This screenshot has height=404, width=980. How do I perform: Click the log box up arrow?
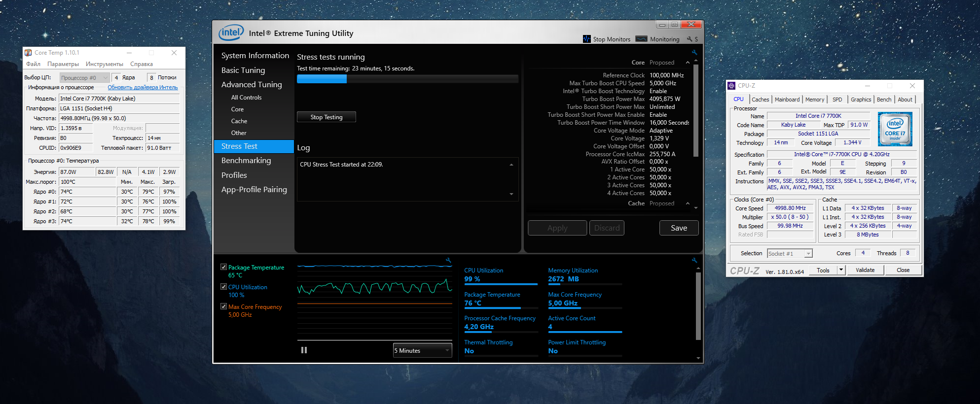click(511, 165)
